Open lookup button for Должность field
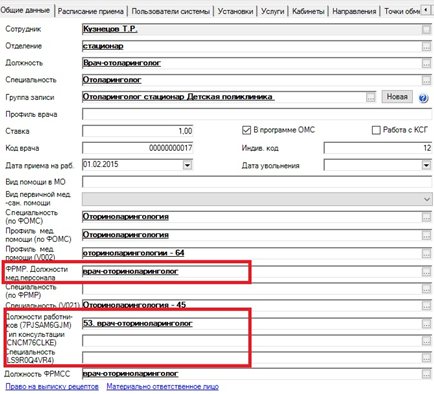Image resolution: width=434 pixels, height=394 pixels. 426,63
